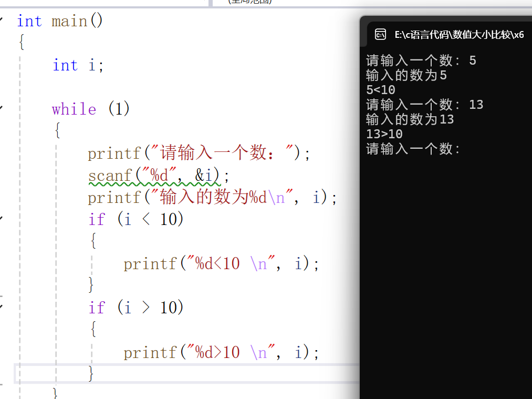
Task: Click console output '输入的数为13'
Action: click(x=410, y=119)
